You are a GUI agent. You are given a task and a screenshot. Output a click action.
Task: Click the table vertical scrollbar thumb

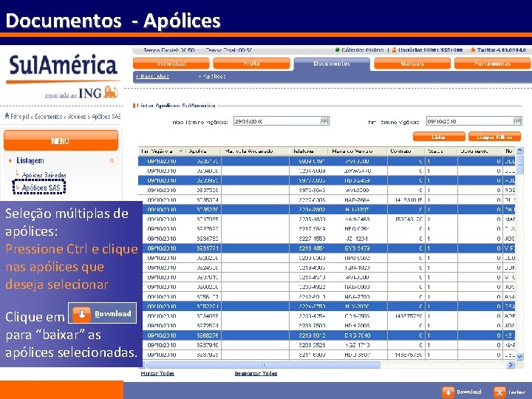pos(519,164)
